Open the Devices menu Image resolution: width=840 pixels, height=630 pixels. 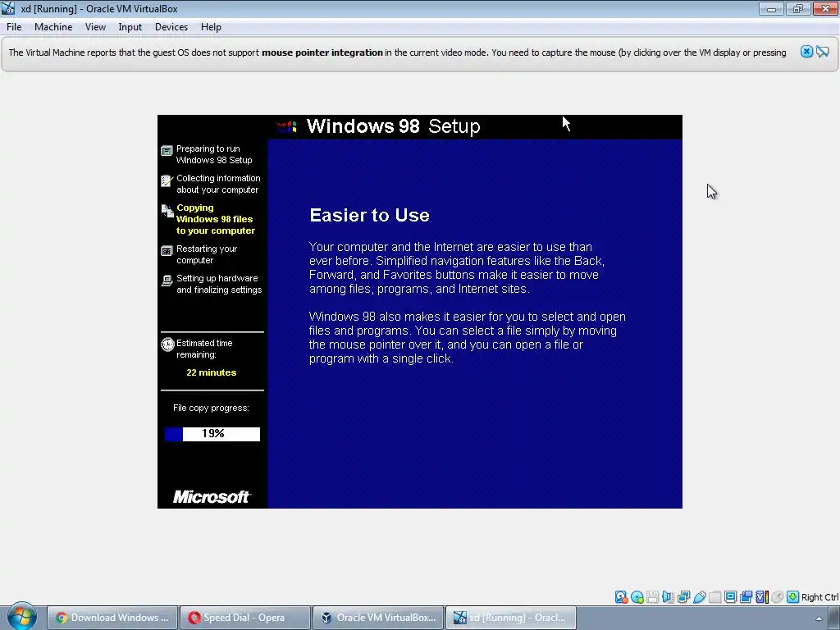point(171,27)
